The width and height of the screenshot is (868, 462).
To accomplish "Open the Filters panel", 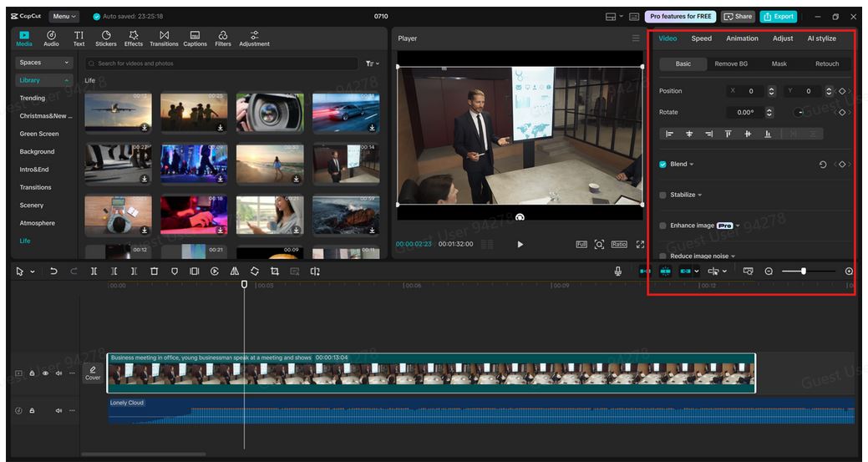I will 222,38.
